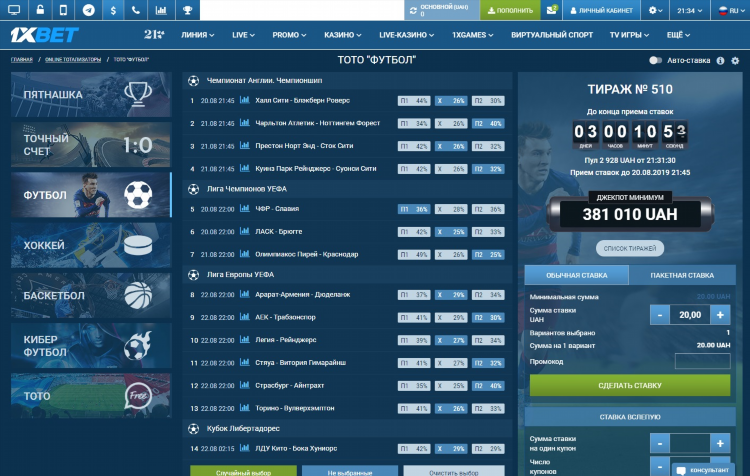Increase сумма ставки на один купон
This screenshot has height=476, width=750.
[720, 443]
